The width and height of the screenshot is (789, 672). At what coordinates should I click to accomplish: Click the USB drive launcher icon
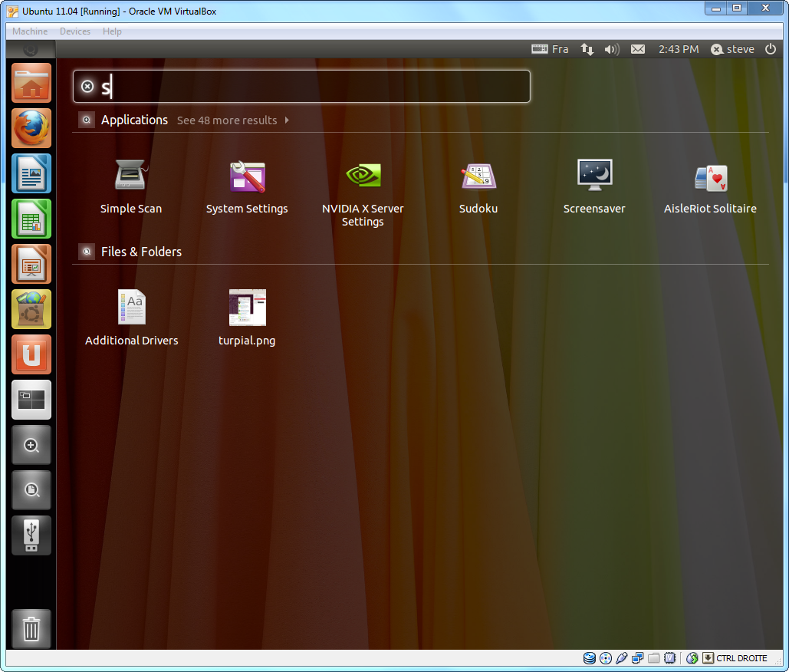click(x=31, y=535)
